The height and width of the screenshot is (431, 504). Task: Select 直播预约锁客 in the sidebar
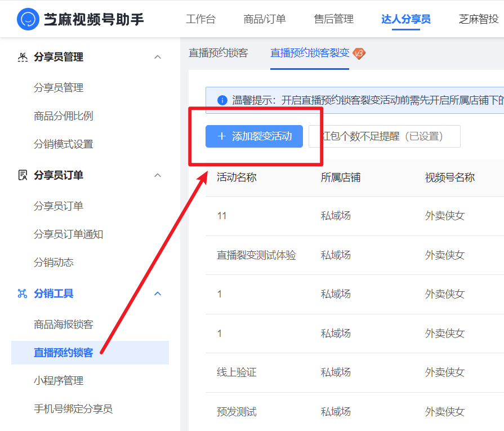tap(90, 353)
